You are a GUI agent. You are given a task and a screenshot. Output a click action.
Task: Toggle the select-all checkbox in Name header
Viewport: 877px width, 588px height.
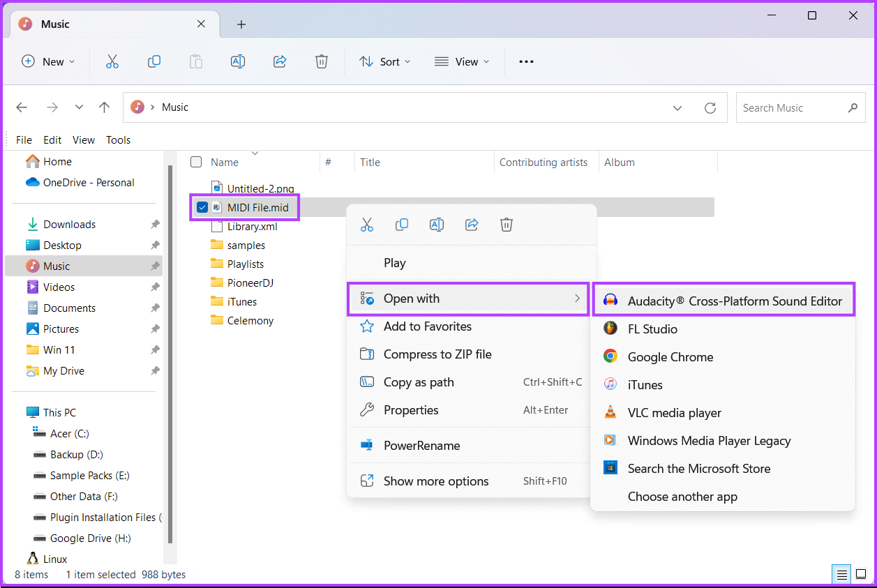[196, 162]
